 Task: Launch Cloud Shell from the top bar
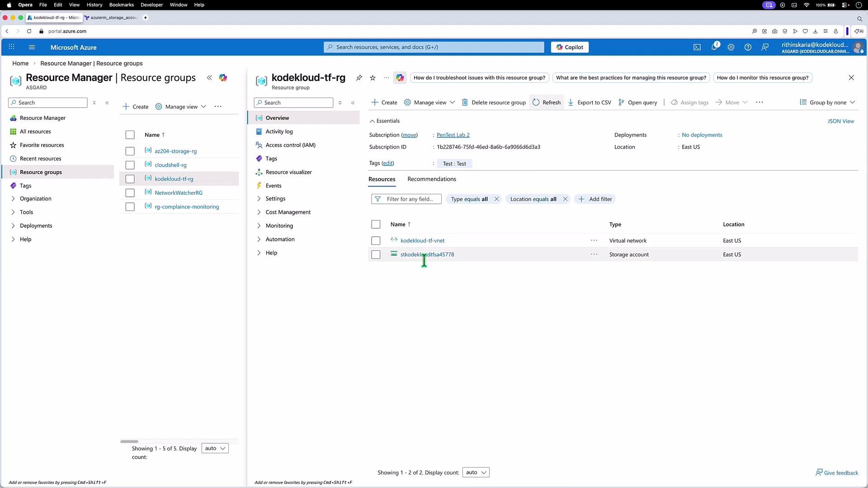coord(697,47)
